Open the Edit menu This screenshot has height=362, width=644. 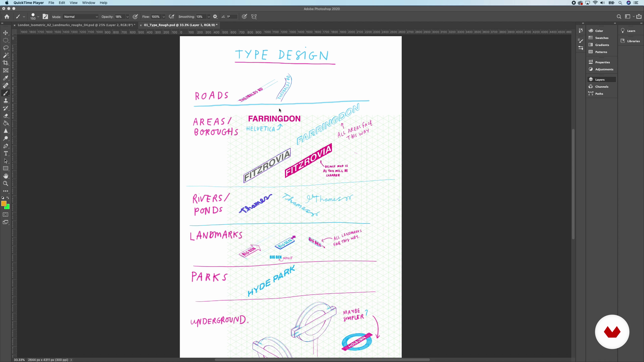pyautogui.click(x=62, y=3)
